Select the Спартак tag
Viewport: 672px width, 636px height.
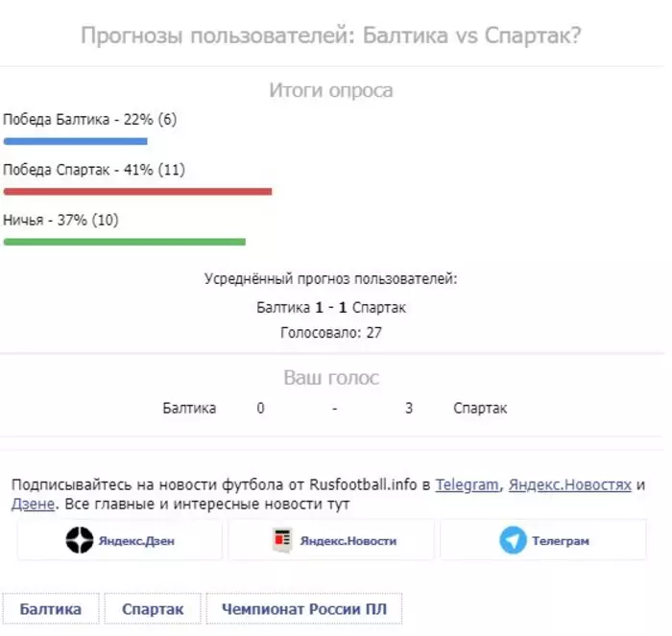[x=152, y=609]
